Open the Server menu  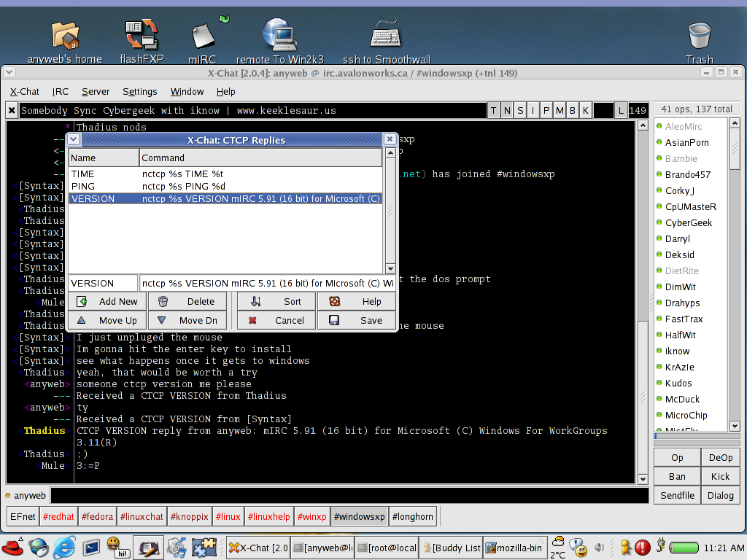[x=96, y=91]
